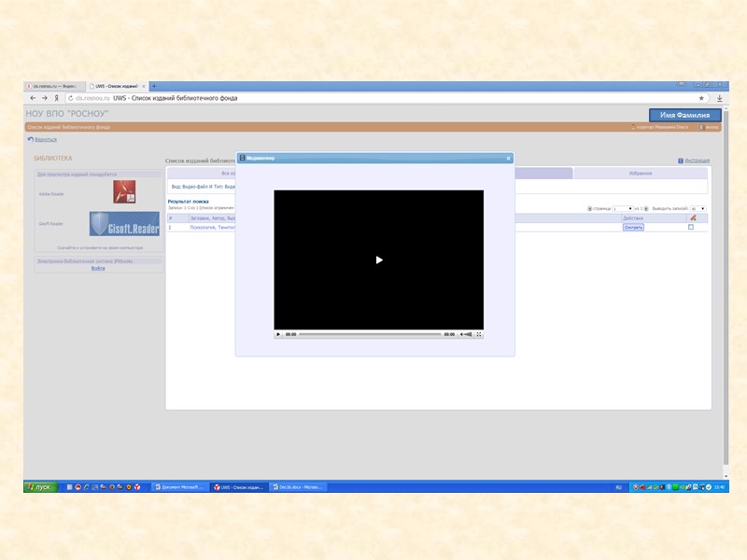Open the Инструкция link
Image resolution: width=747 pixels, height=560 pixels.
click(x=697, y=161)
